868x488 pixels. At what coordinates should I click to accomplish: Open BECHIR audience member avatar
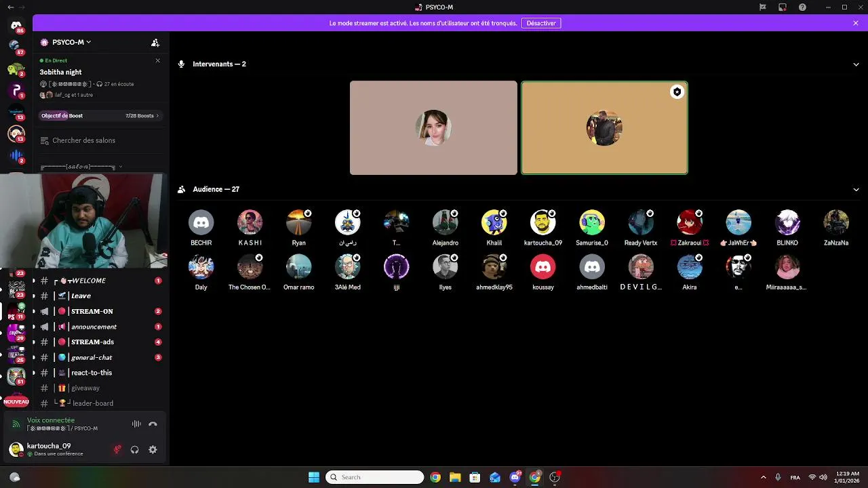(x=201, y=222)
